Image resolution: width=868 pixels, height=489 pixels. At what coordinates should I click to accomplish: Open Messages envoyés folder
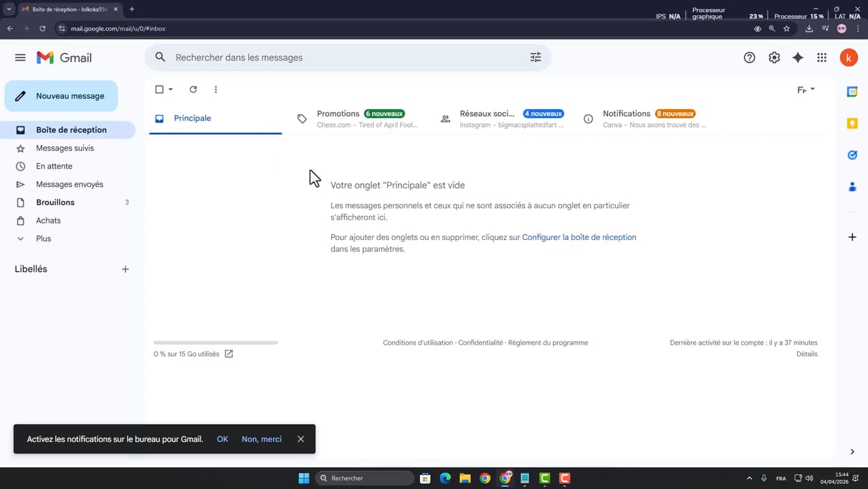(68, 184)
